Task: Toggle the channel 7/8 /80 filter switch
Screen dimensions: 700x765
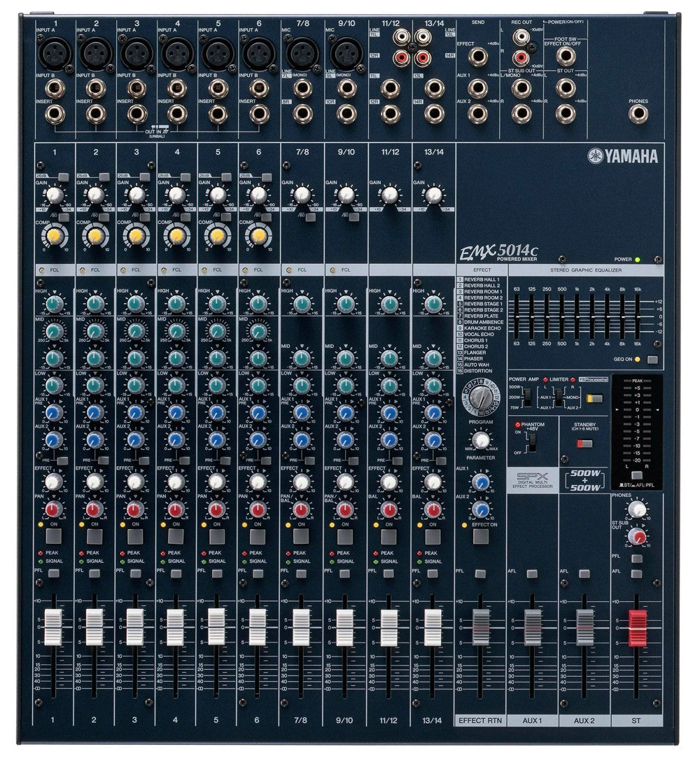Action: (310, 217)
